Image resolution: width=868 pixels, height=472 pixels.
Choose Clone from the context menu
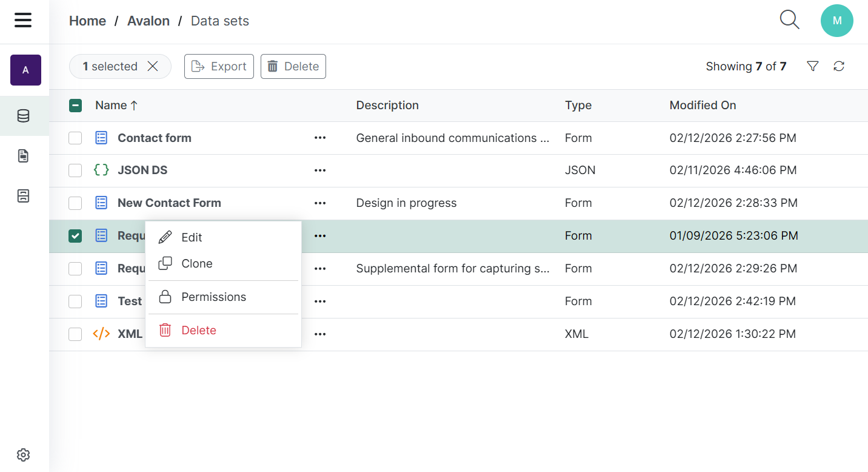pos(197,264)
